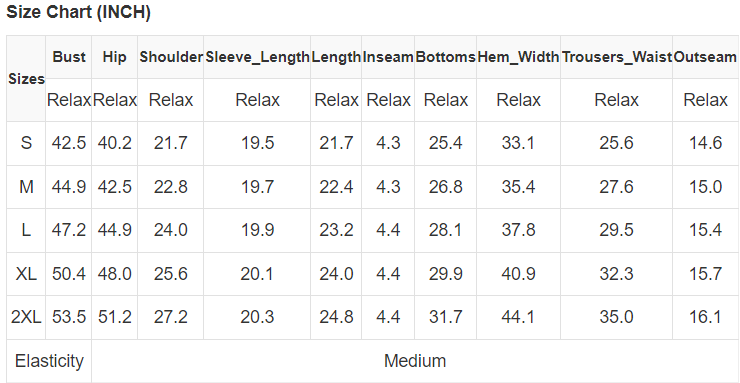Click the Shoulder column header

coord(171,57)
